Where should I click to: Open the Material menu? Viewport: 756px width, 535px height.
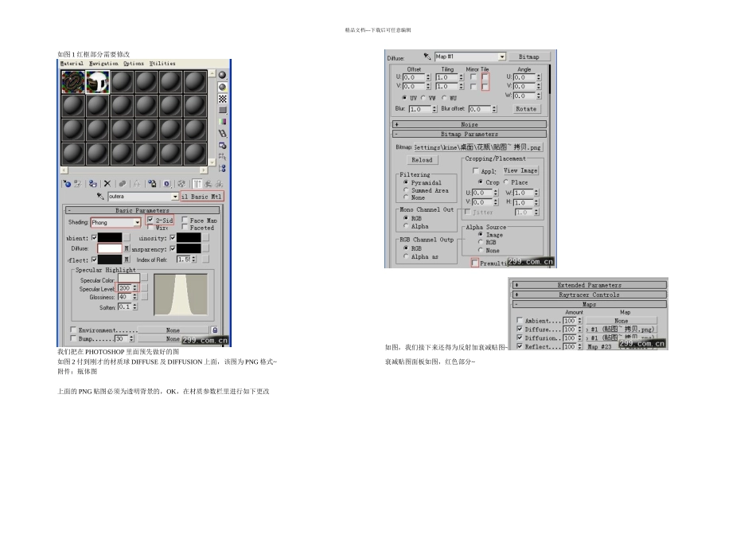coord(72,63)
